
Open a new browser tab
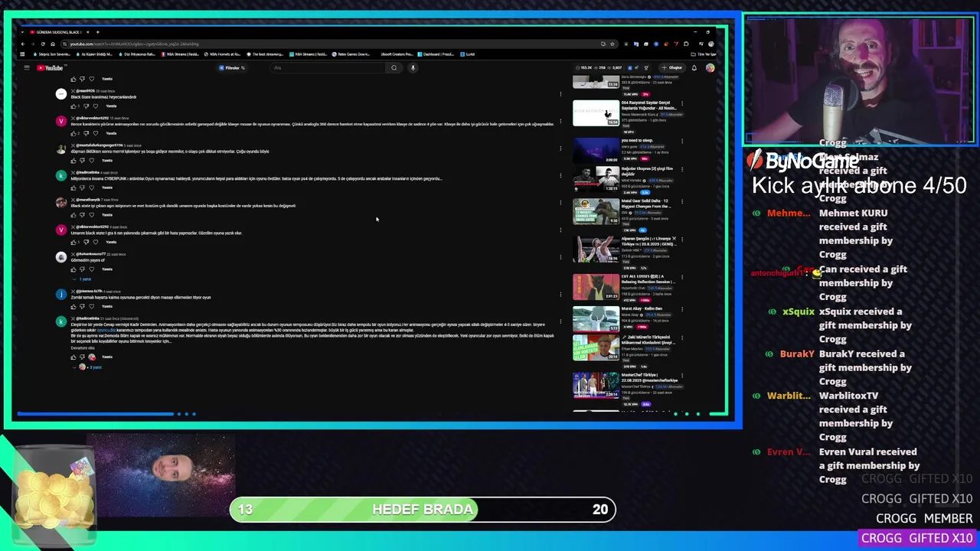pyautogui.click(x=97, y=32)
